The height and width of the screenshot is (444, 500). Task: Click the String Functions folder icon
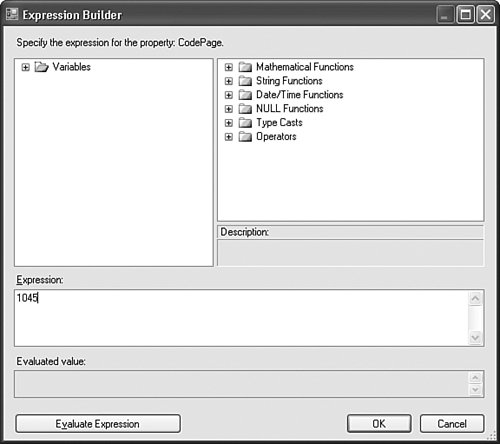coord(245,81)
